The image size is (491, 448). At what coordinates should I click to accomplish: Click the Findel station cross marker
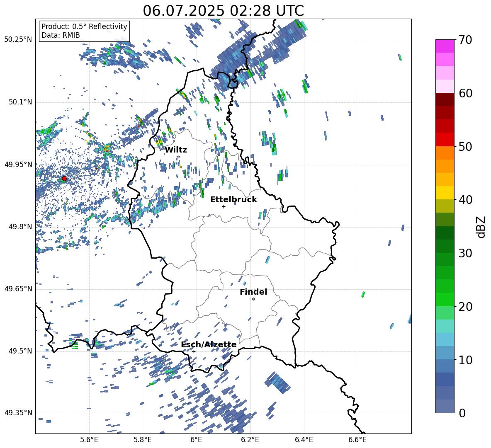[253, 299]
